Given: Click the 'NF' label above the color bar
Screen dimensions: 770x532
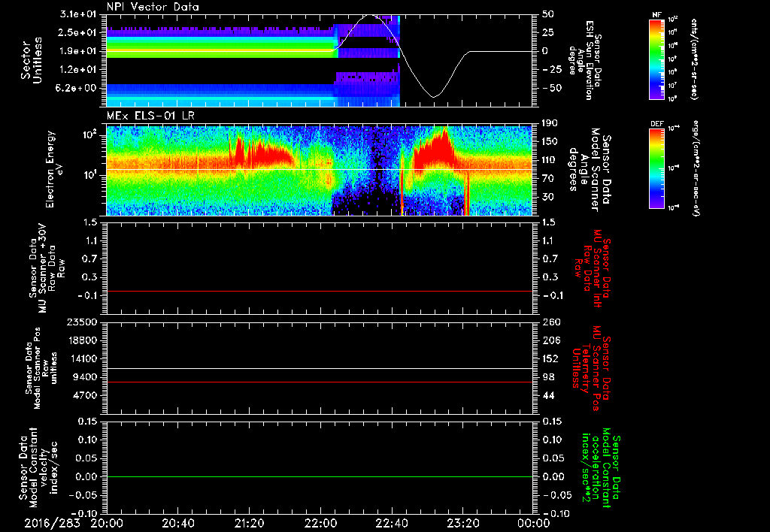Looking at the screenshot, I should (x=656, y=15).
